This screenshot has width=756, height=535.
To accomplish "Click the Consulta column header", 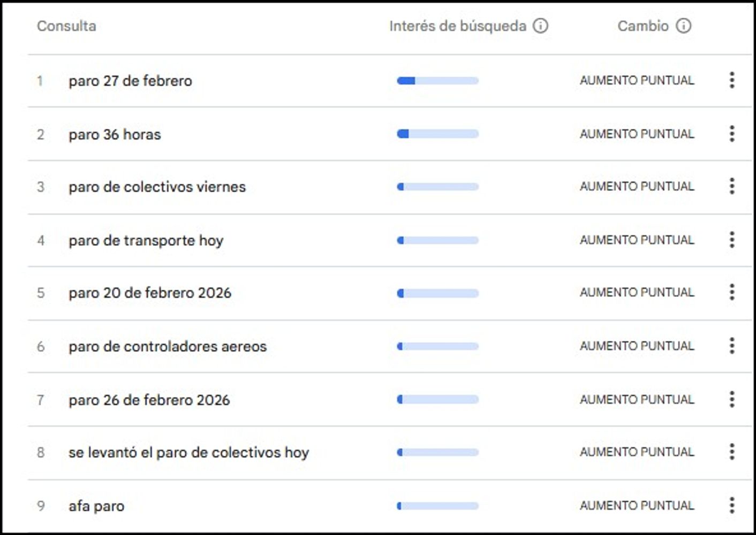I will pyautogui.click(x=66, y=26).
